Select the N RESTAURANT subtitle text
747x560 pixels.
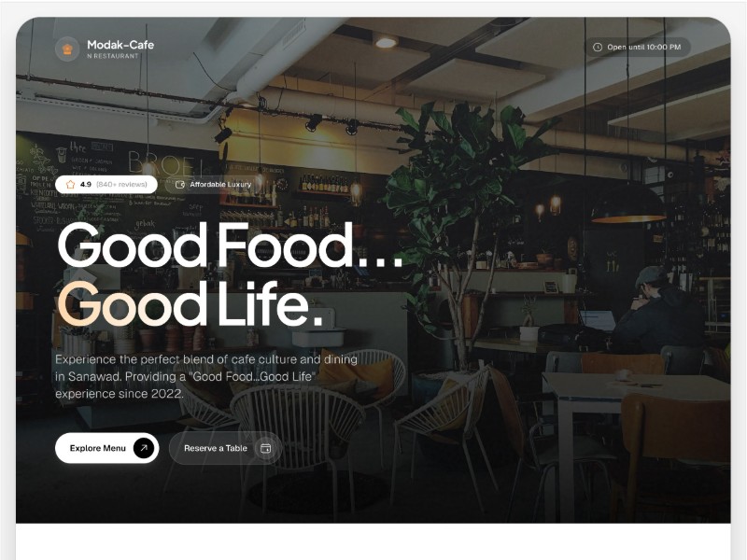[x=113, y=56]
